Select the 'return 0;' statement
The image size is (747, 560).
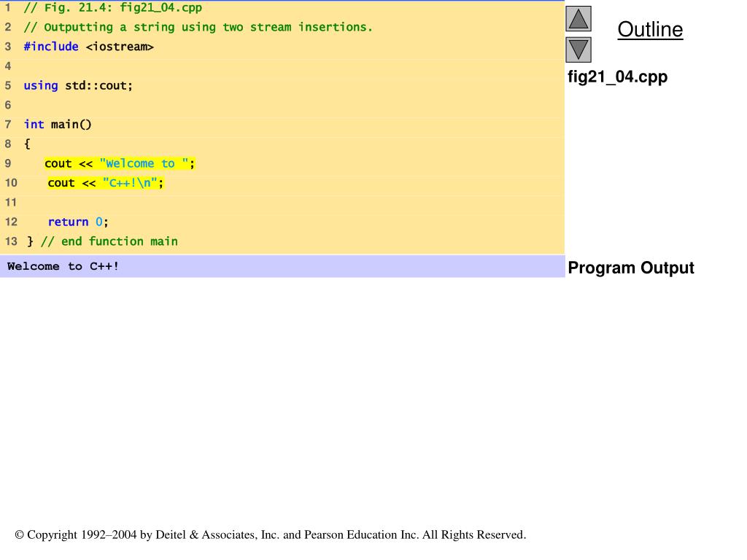coord(78,222)
